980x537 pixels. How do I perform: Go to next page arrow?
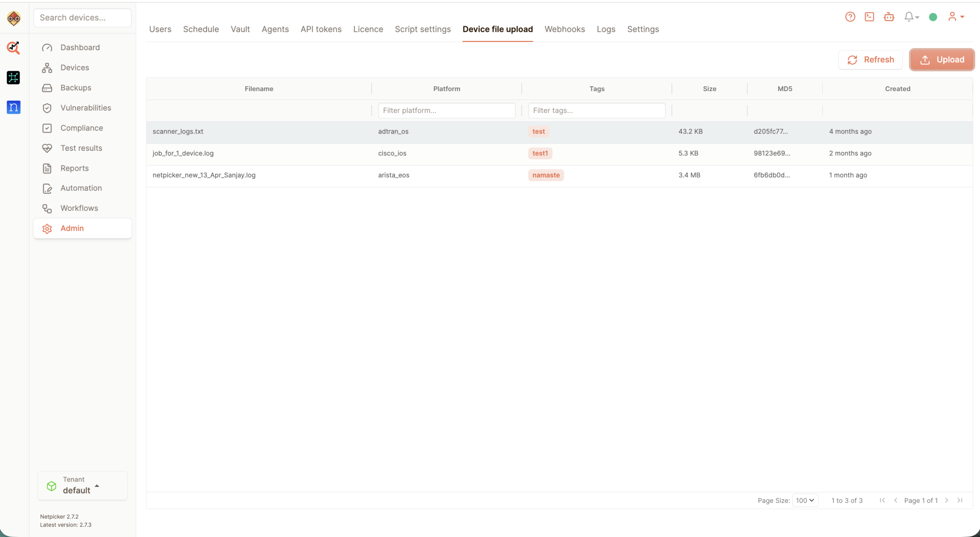coord(947,500)
